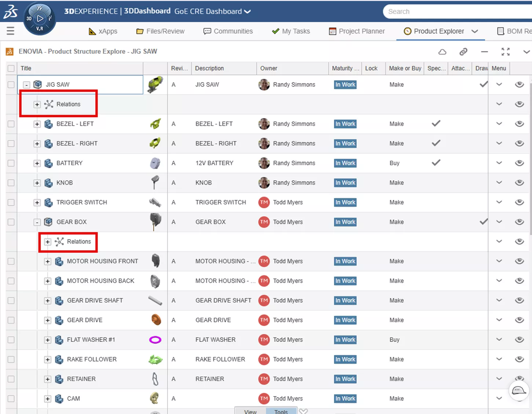Open row menu chevron for KNOB
The image size is (532, 414).
(x=499, y=182)
